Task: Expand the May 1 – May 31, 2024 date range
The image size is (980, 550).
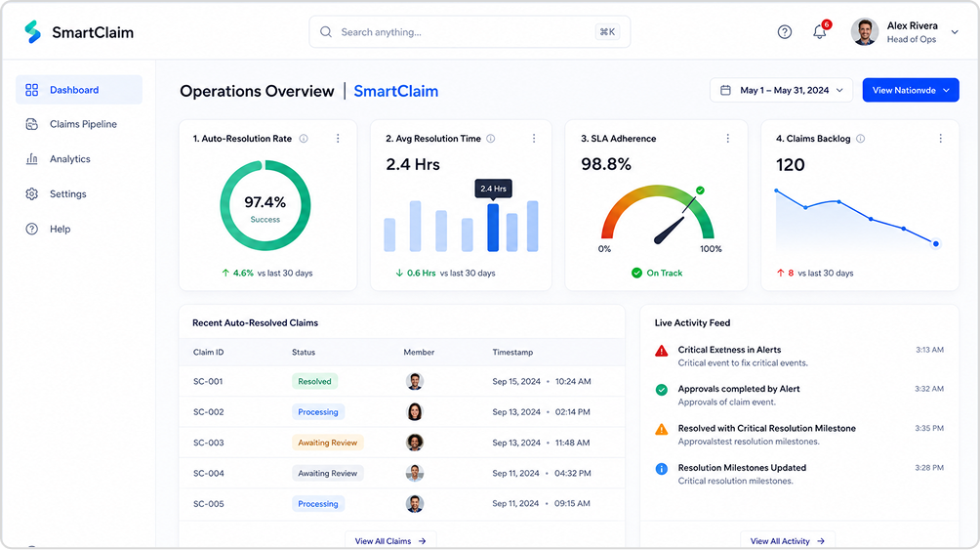Action: (781, 90)
